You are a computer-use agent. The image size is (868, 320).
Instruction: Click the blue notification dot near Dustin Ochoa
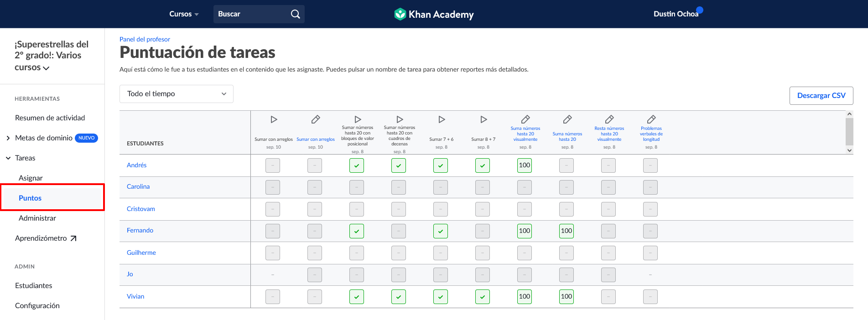(x=700, y=10)
